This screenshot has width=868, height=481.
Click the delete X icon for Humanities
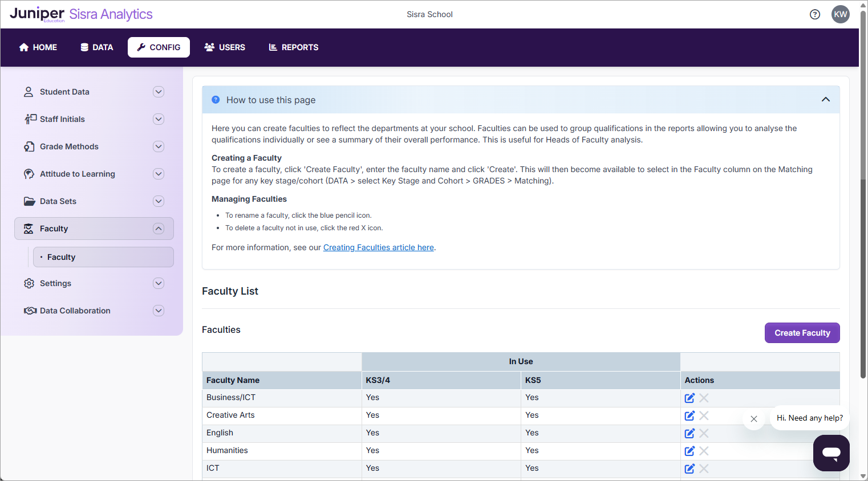tap(704, 451)
